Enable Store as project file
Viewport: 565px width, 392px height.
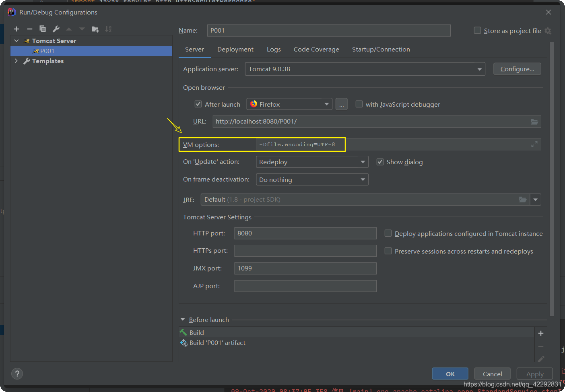click(x=477, y=31)
